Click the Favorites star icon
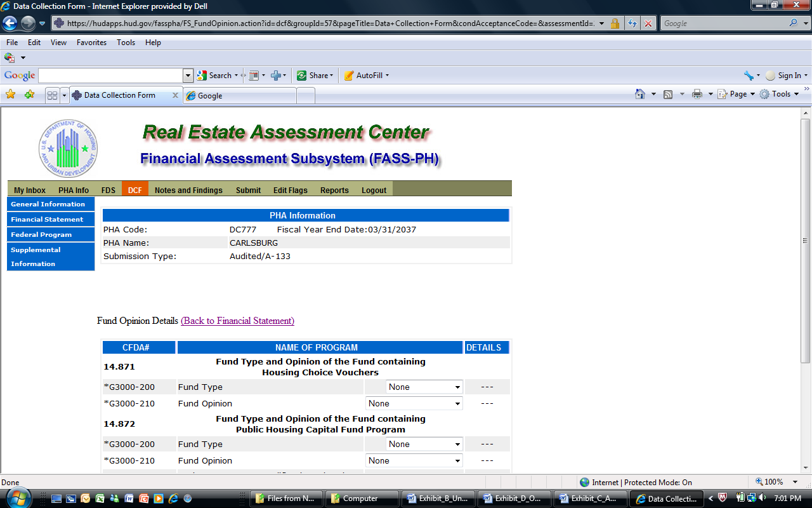Screen dimensions: 812x508 coord(11,95)
